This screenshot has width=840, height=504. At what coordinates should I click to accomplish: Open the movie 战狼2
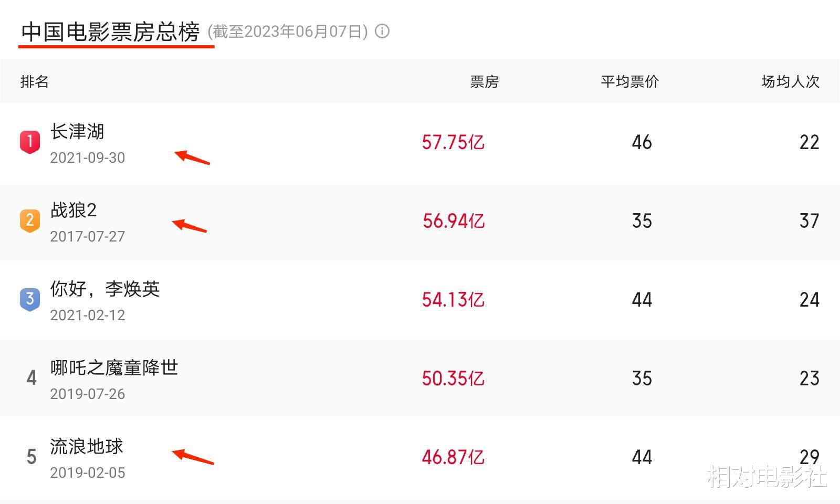73,210
